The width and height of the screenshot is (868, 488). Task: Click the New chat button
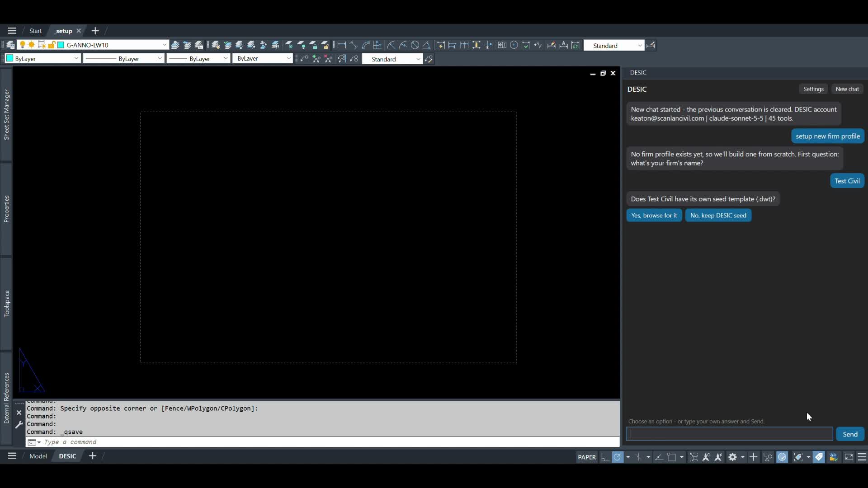pos(847,89)
